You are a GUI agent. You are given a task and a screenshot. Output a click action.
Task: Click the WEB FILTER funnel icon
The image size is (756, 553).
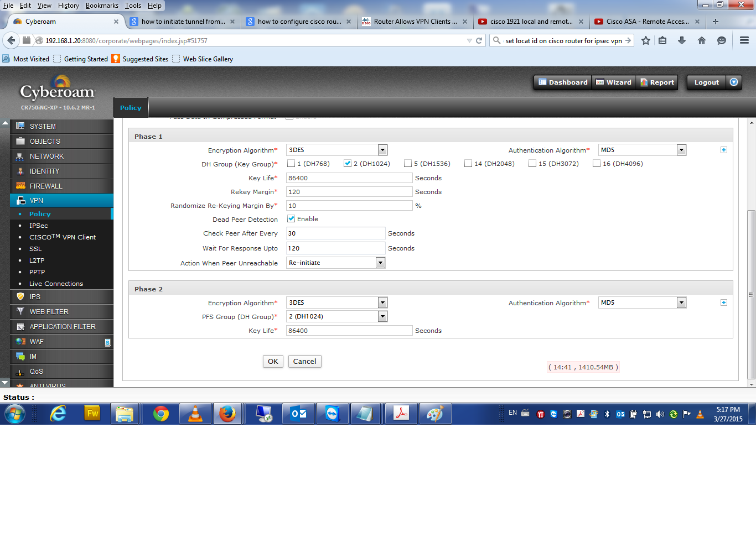(20, 311)
